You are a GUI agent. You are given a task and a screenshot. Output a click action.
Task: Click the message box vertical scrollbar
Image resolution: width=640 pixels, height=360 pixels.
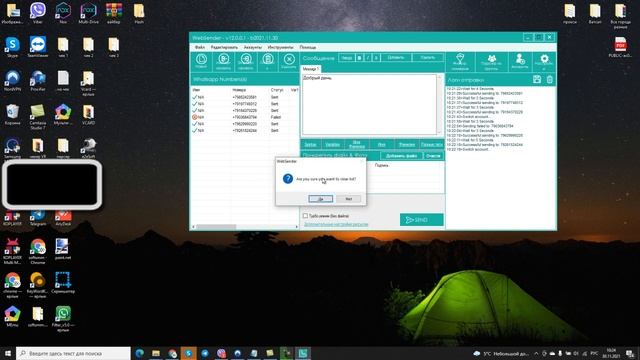[x=440, y=104]
